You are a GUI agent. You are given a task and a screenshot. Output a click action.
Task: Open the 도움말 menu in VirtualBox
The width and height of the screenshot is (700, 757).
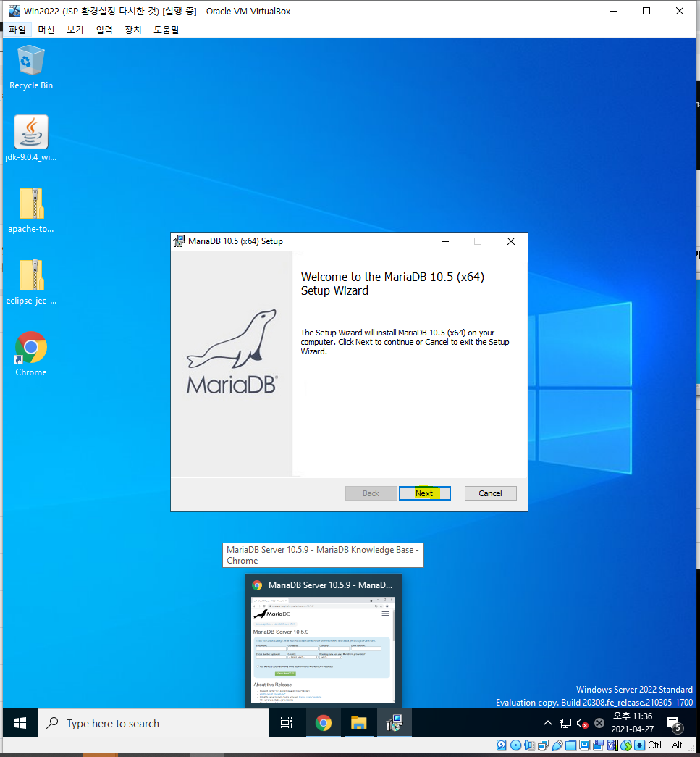[x=166, y=30]
